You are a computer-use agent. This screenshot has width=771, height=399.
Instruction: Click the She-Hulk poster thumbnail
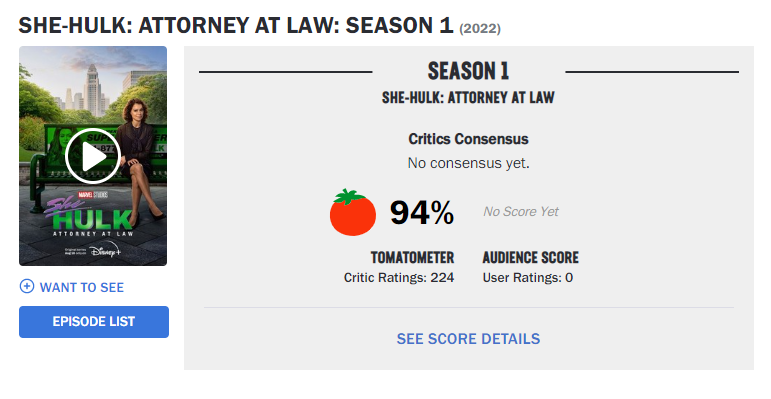point(93,156)
